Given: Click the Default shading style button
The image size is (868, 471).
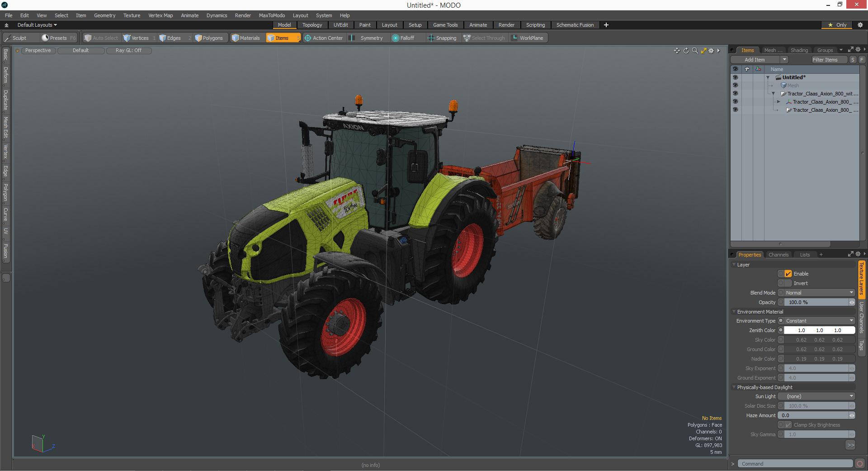Looking at the screenshot, I should tap(80, 51).
